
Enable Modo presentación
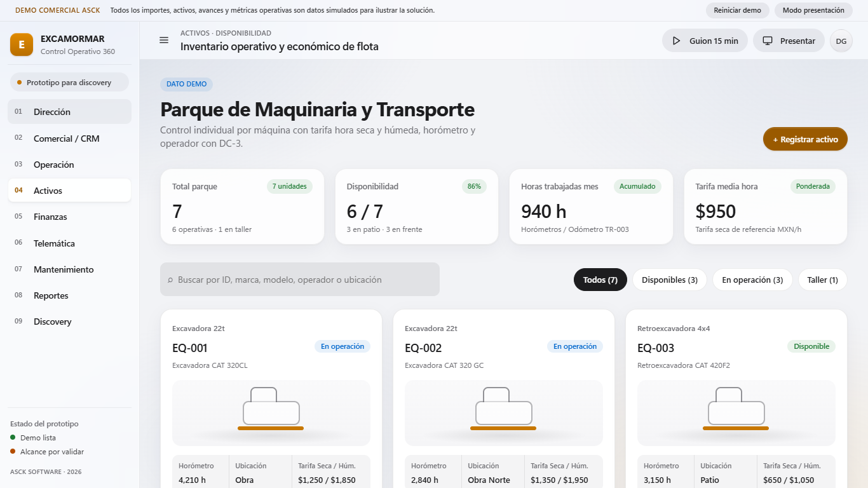813,10
